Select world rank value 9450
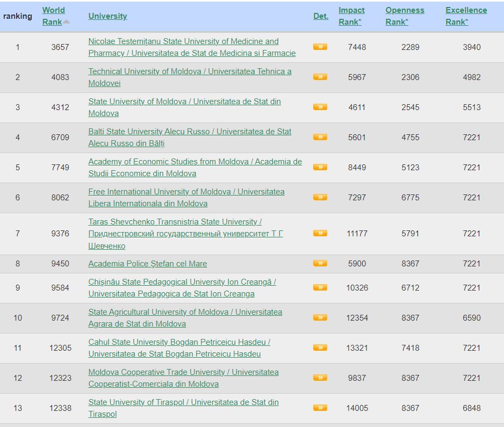 60,264
